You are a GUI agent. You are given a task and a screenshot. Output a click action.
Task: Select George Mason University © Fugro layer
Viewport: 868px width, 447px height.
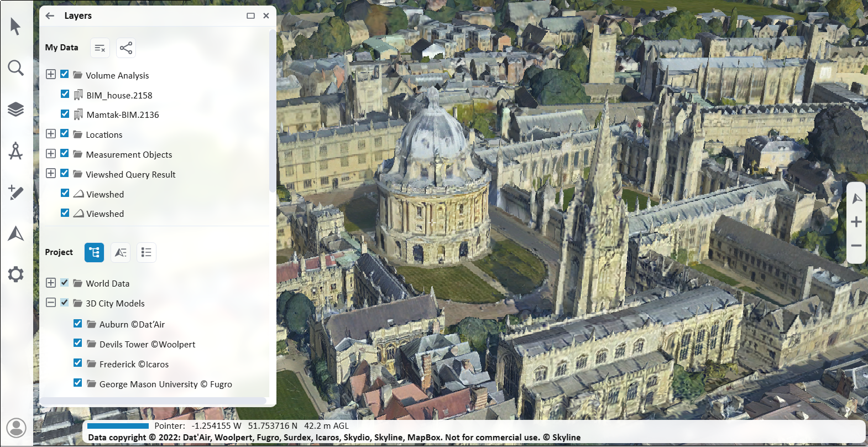click(166, 384)
